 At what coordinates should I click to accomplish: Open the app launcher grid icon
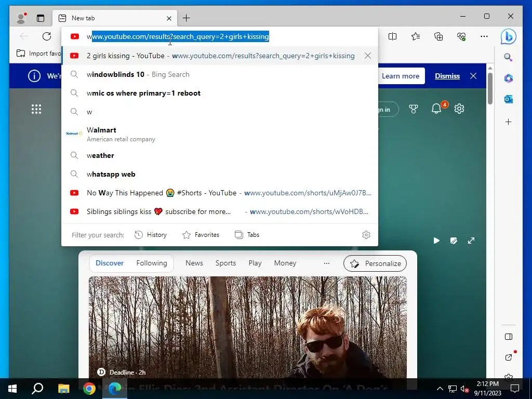point(36,109)
